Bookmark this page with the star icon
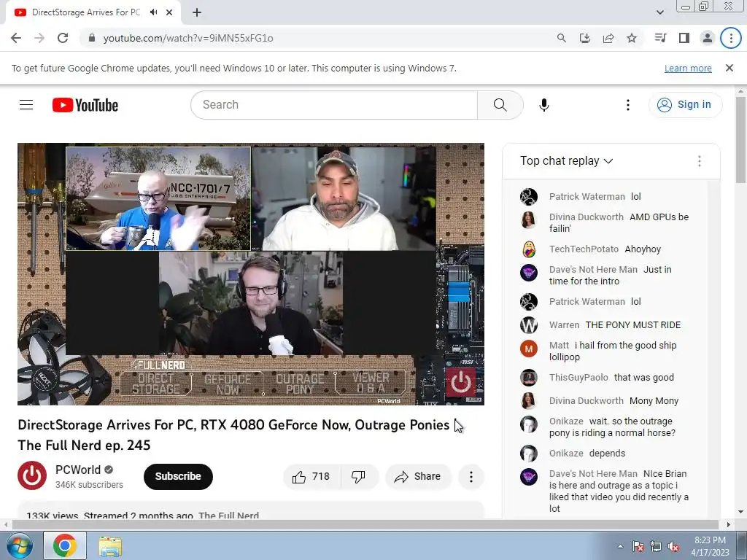747x560 pixels. (x=632, y=38)
